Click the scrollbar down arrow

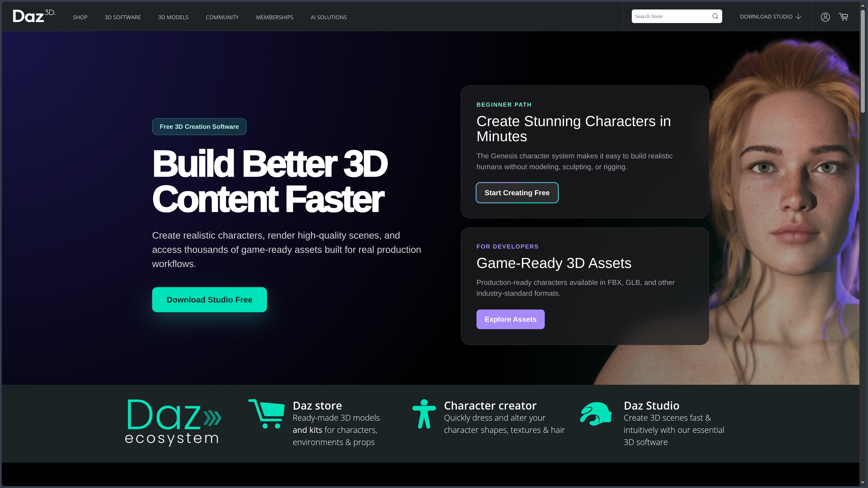coord(863,483)
